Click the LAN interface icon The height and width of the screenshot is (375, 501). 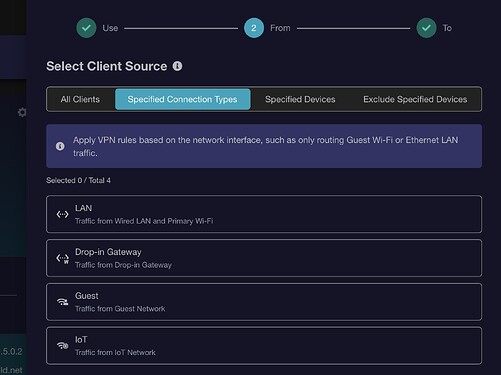[62, 214]
